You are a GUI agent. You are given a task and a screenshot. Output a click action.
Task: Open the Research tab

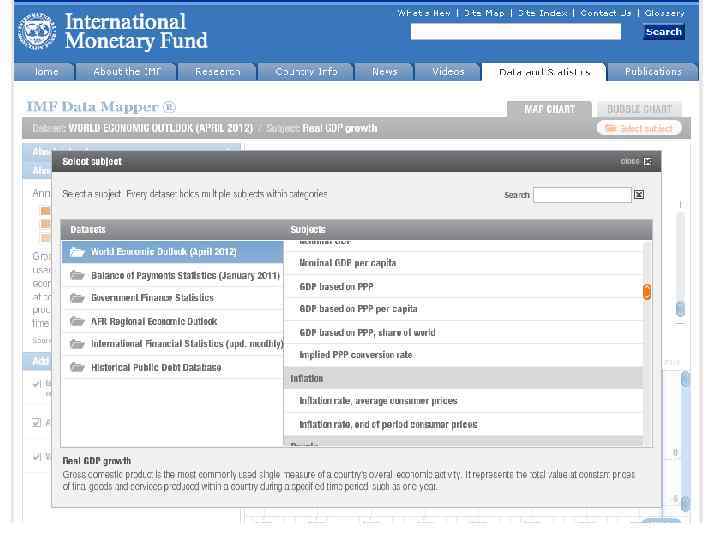(x=217, y=72)
